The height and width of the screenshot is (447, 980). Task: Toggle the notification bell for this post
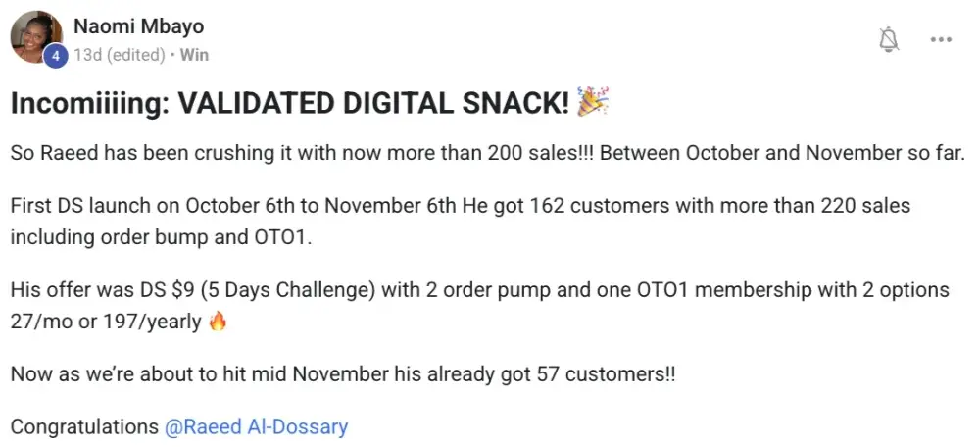pyautogui.click(x=889, y=40)
